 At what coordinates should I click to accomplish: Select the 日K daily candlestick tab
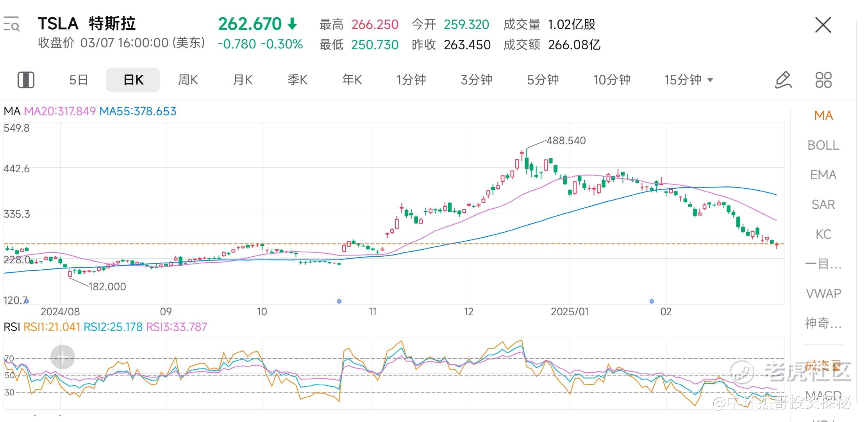(133, 80)
